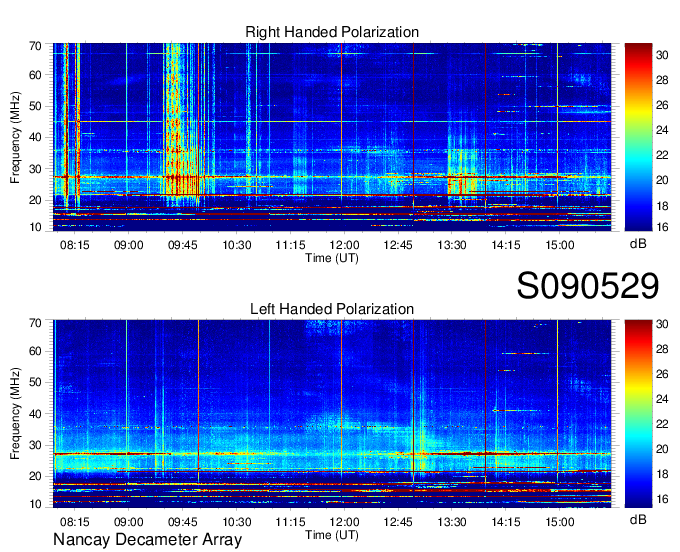Screen dimensions: 680x552
Task: Click 09:00 tick on left-handed time axis
Action: [x=128, y=521]
